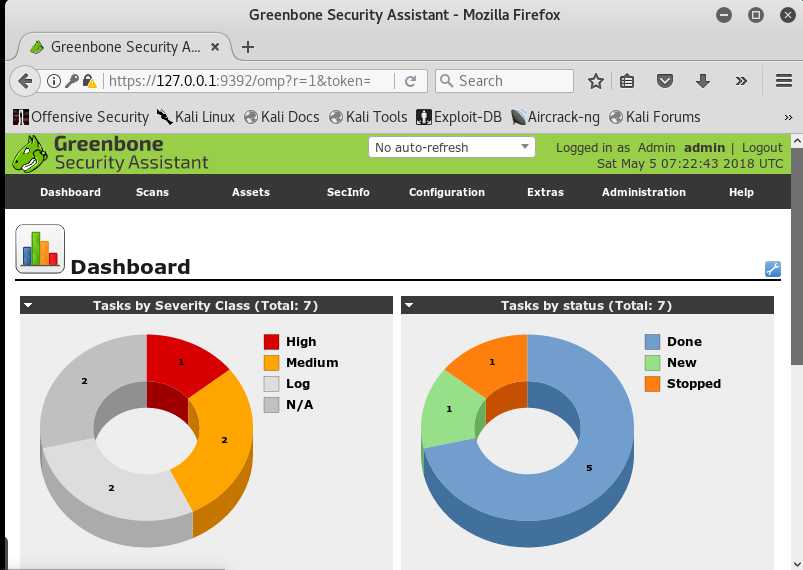This screenshot has width=803, height=570.
Task: Open the SecInfo menu
Action: [348, 192]
